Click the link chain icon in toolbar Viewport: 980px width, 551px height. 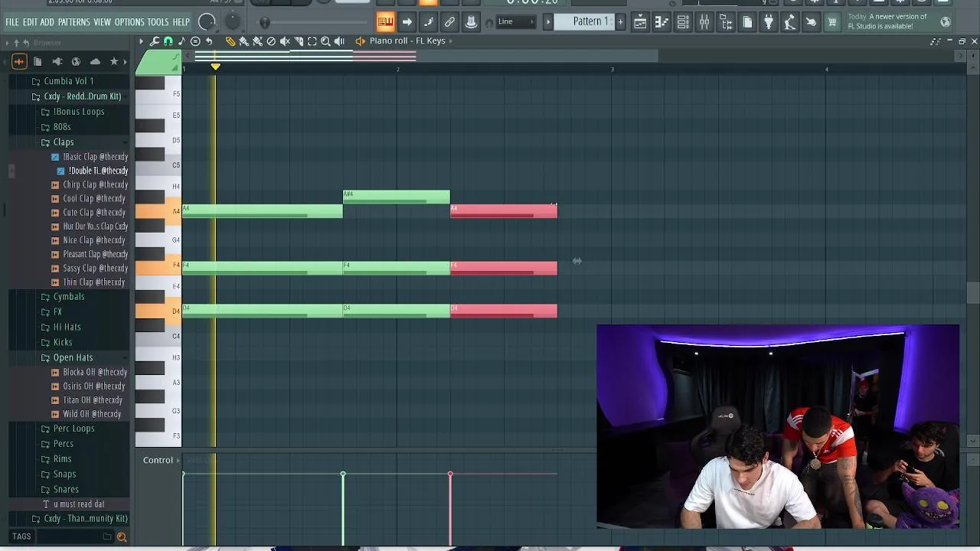(449, 21)
